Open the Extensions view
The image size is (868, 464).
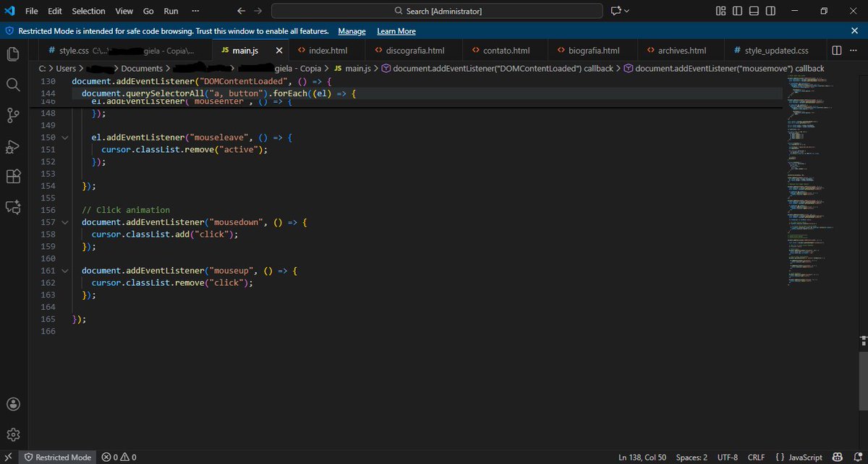pos(12,177)
